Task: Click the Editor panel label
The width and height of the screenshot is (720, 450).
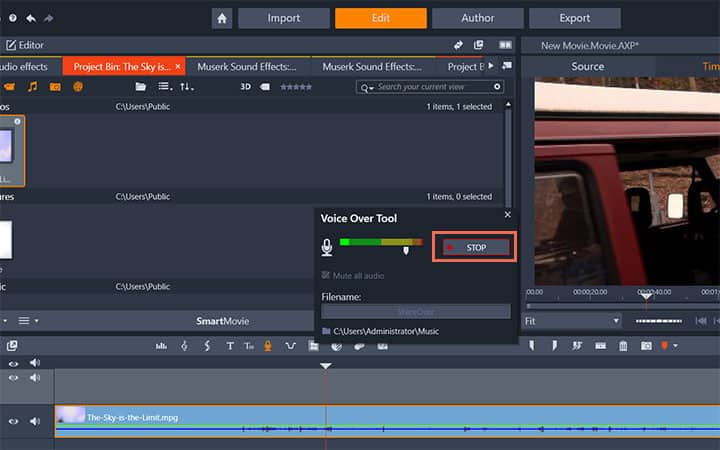Action: 25,45
